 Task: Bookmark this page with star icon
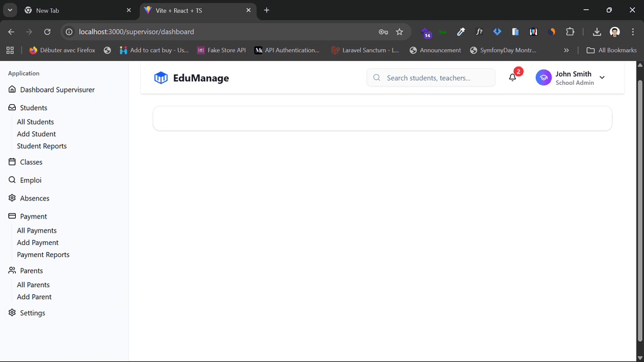399,31
